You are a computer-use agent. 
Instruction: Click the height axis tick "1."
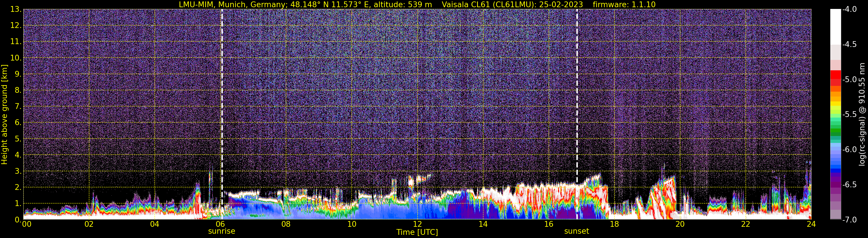pyautogui.click(x=18, y=204)
